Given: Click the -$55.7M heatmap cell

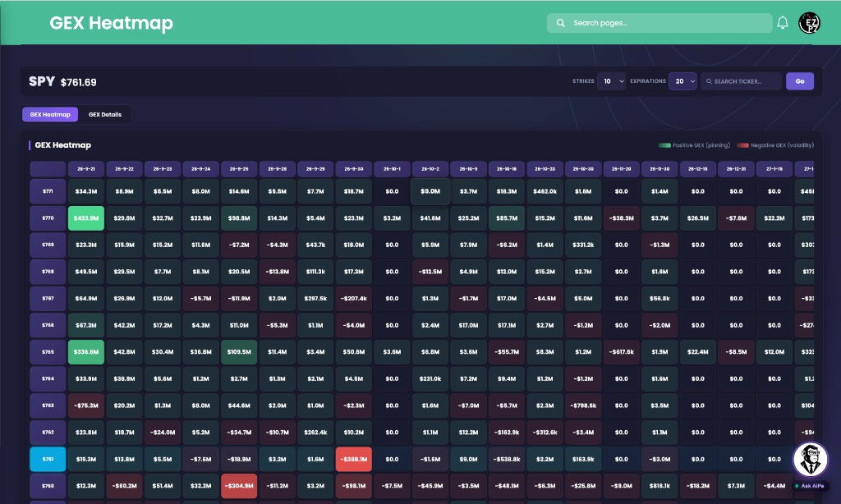Looking at the screenshot, I should point(507,352).
